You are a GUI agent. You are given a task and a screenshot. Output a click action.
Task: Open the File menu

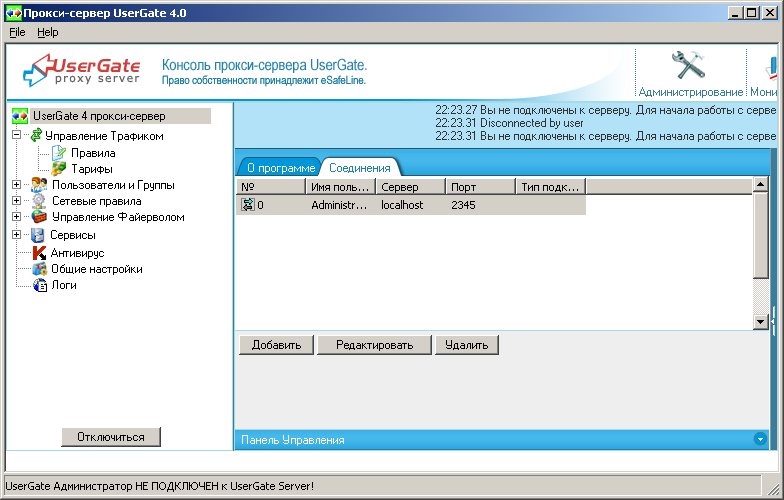click(x=17, y=32)
